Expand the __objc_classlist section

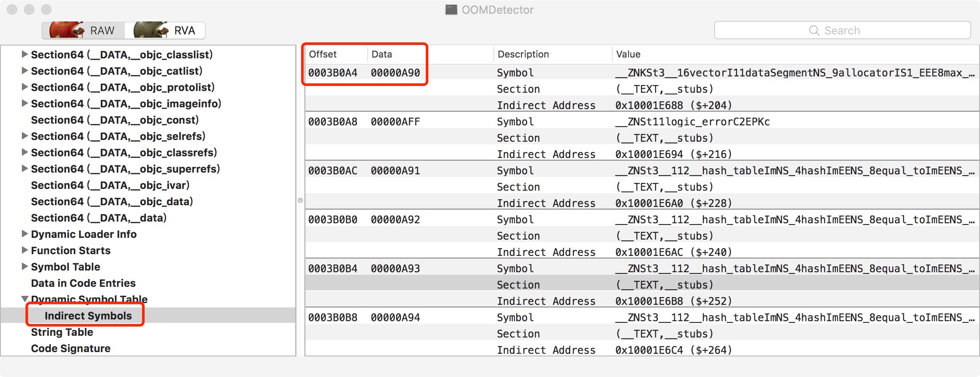tap(25, 55)
